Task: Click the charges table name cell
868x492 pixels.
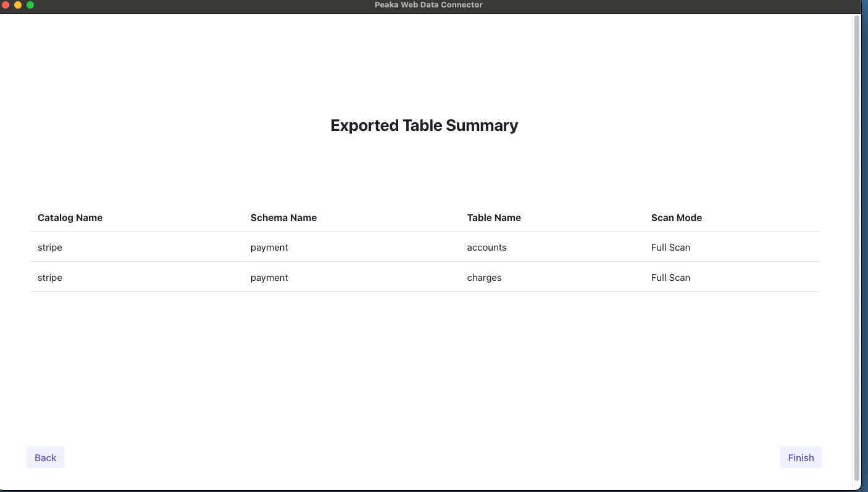Action: [484, 278]
